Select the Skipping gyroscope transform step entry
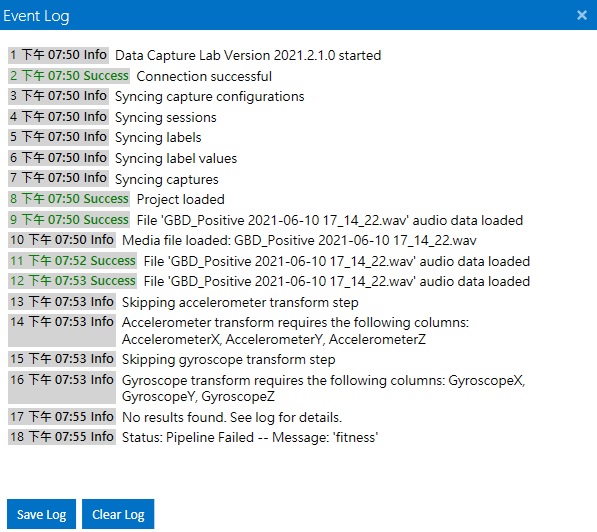The height and width of the screenshot is (532, 597). [172, 359]
